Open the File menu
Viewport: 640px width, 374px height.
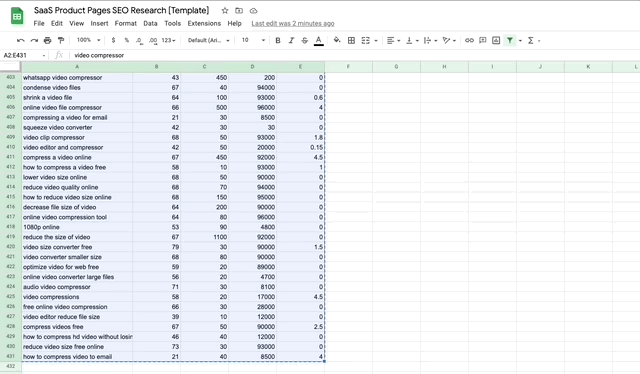(39, 23)
